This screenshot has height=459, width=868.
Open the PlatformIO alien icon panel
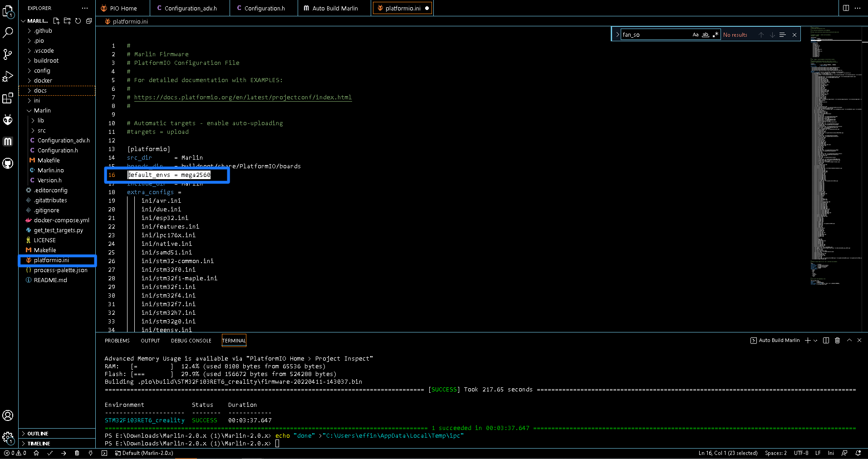coord(8,120)
